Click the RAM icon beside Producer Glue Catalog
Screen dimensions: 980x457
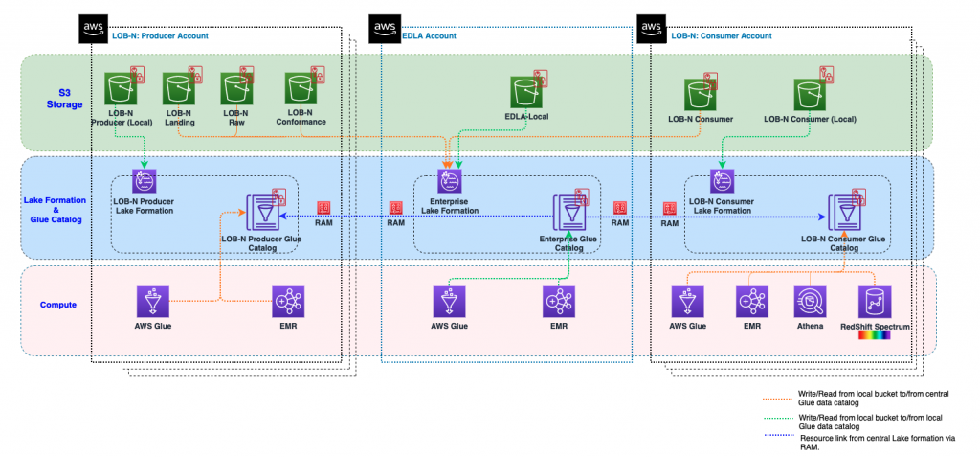click(x=323, y=207)
